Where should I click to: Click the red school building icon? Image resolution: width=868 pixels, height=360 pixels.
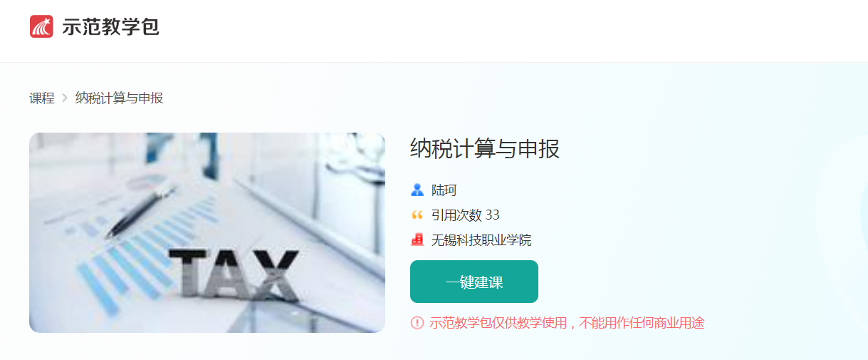(417, 240)
